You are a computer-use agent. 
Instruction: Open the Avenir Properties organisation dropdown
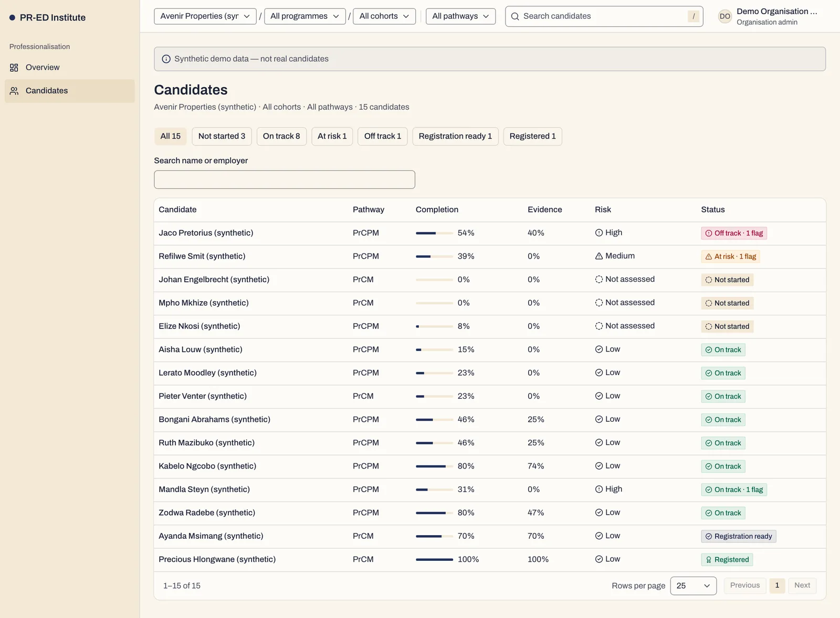point(205,16)
